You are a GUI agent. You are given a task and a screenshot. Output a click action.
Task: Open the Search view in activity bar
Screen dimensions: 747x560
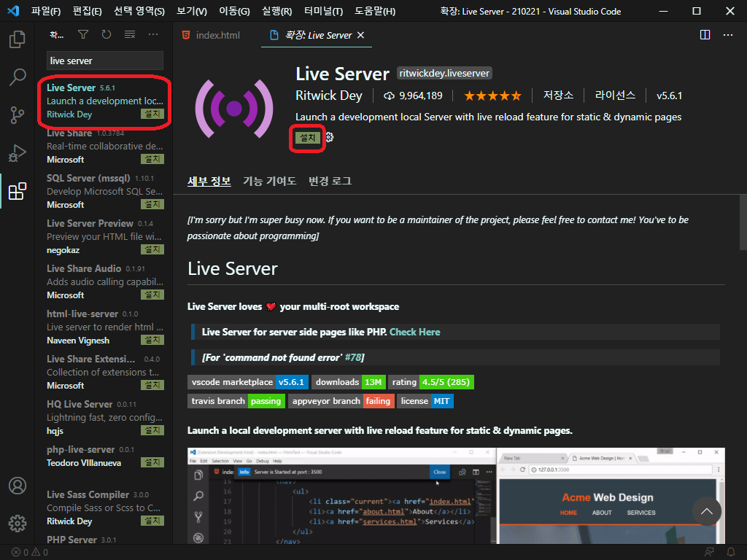coord(18,77)
